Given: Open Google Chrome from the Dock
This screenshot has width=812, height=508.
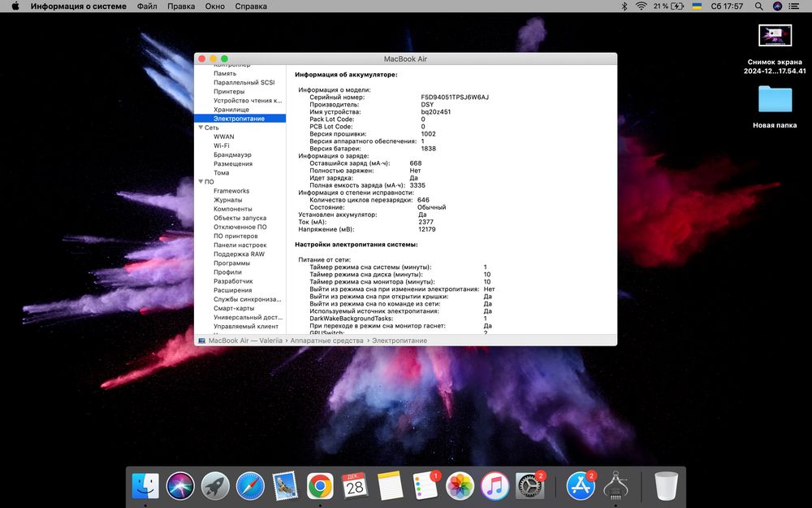Looking at the screenshot, I should [320, 486].
